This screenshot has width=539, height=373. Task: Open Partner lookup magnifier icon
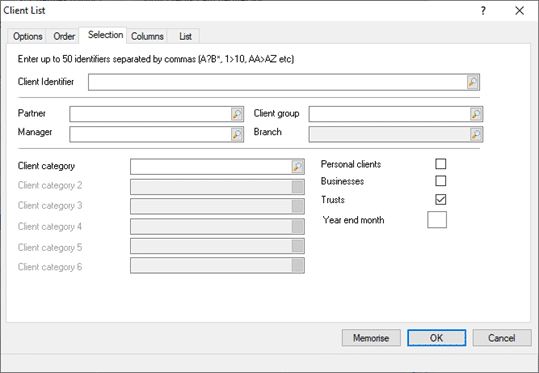[237, 114]
